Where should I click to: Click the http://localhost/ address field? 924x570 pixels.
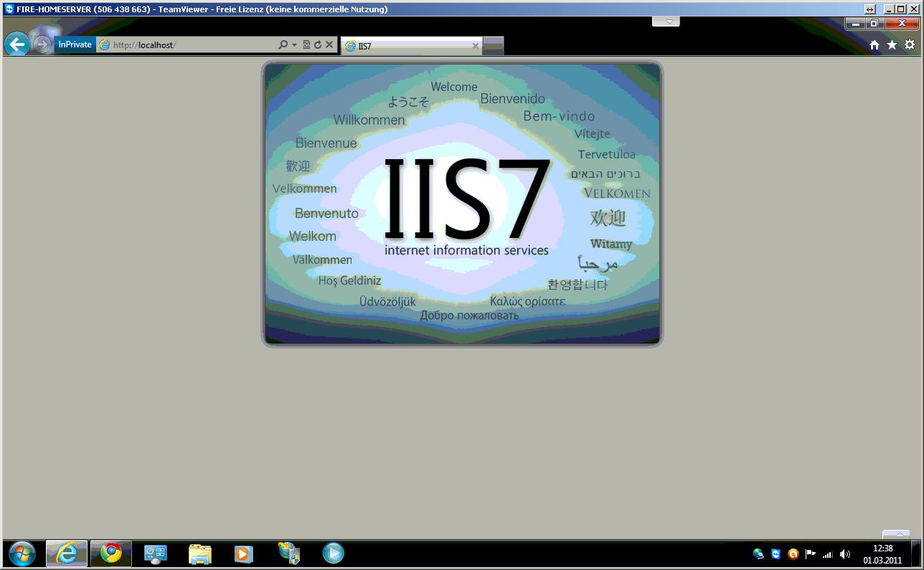(x=187, y=44)
